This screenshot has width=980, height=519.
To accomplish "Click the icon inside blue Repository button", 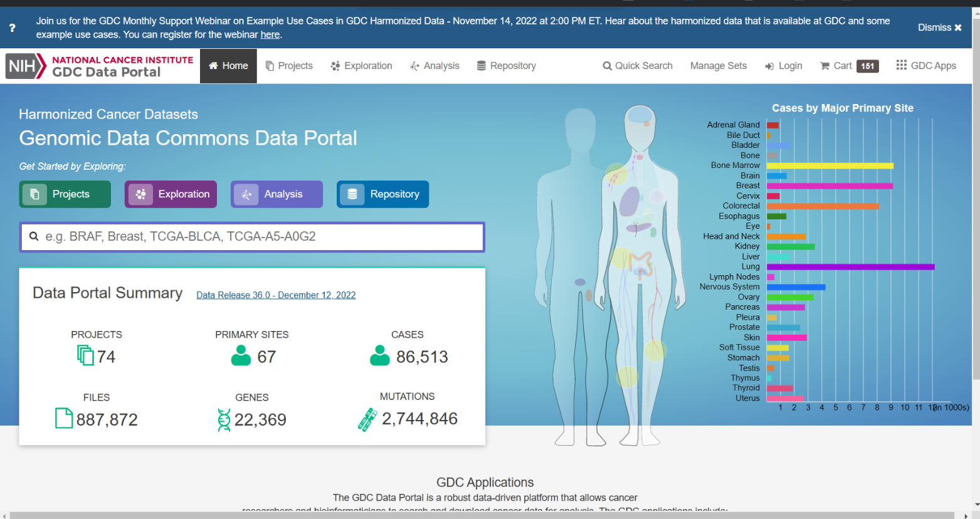I will coord(352,194).
